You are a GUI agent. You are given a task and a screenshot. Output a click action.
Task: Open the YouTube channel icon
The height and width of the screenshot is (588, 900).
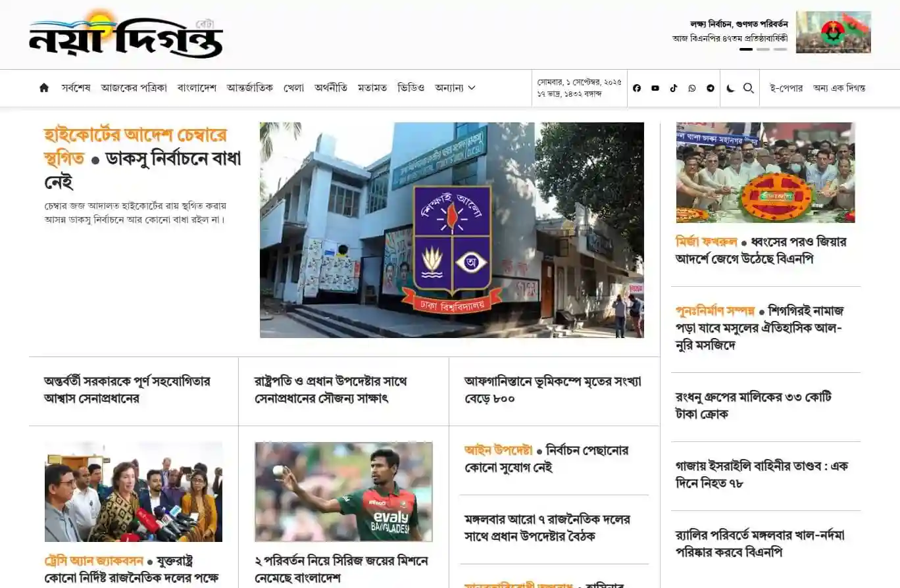click(x=655, y=87)
